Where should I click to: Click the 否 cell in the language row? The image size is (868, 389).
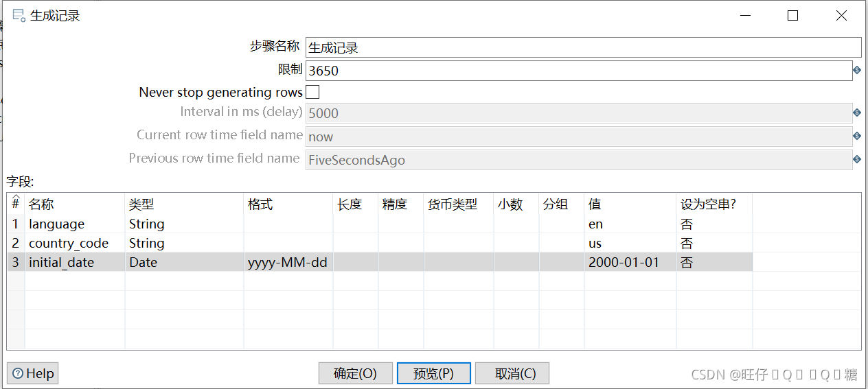point(714,224)
